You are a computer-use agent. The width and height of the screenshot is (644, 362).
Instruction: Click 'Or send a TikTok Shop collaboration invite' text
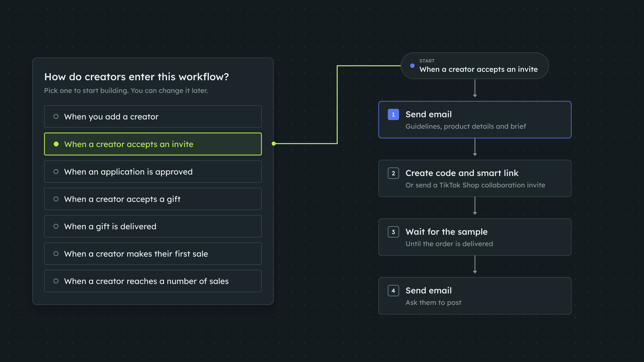tap(475, 185)
